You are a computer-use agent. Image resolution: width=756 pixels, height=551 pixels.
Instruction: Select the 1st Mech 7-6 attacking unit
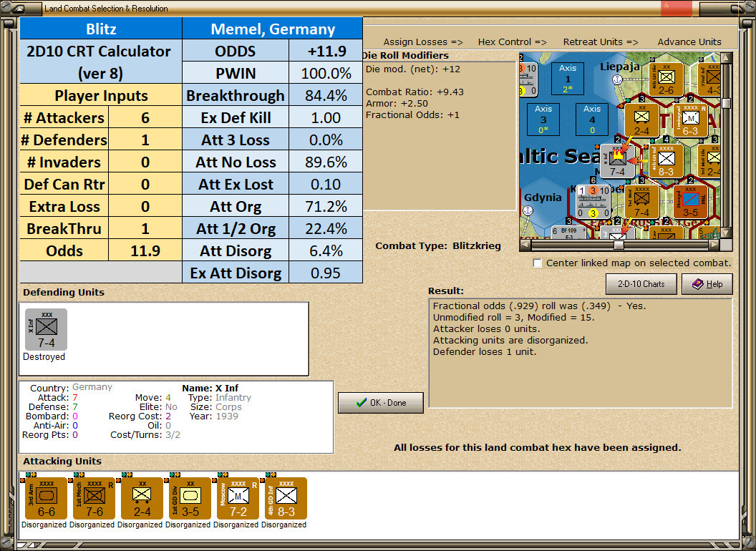point(94,499)
